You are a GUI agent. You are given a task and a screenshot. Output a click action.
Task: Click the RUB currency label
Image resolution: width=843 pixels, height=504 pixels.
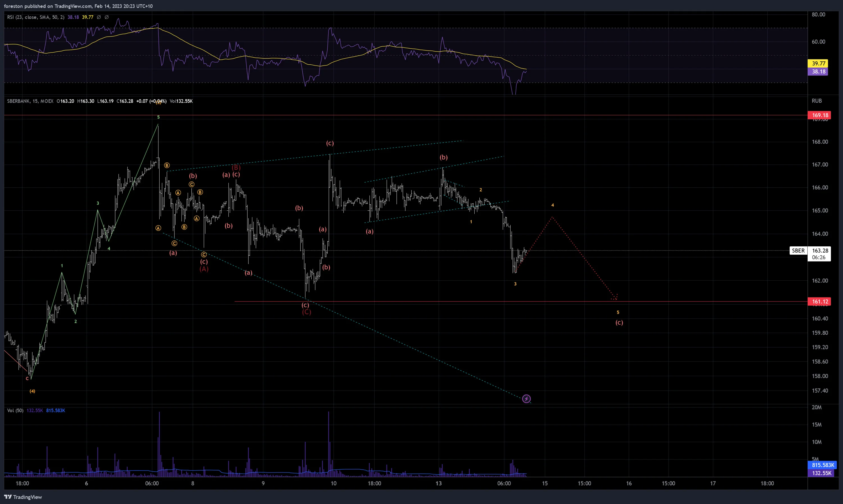[817, 101]
